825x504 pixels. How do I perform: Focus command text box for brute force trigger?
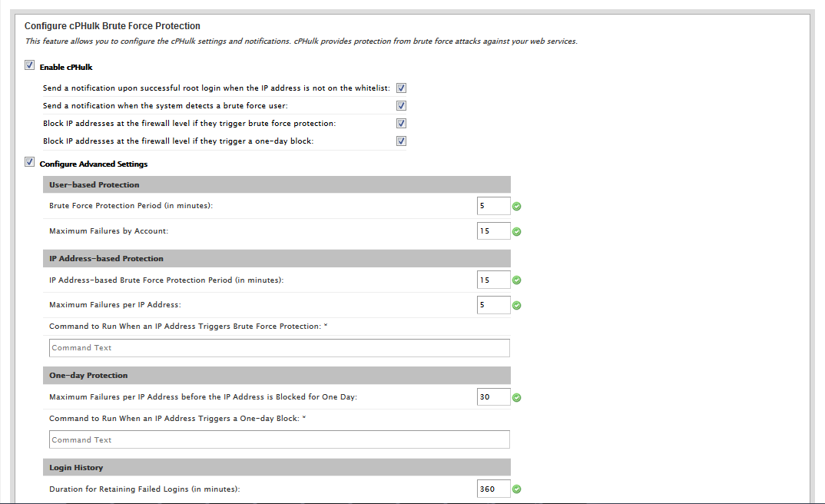tap(280, 348)
